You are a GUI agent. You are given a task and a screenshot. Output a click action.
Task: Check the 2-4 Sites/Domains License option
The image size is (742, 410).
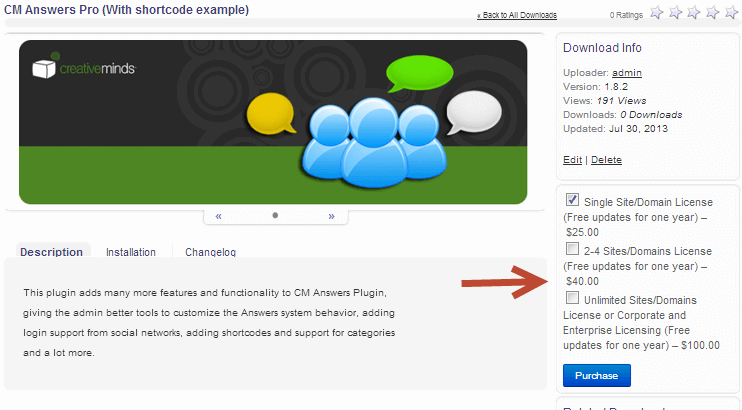click(x=572, y=248)
